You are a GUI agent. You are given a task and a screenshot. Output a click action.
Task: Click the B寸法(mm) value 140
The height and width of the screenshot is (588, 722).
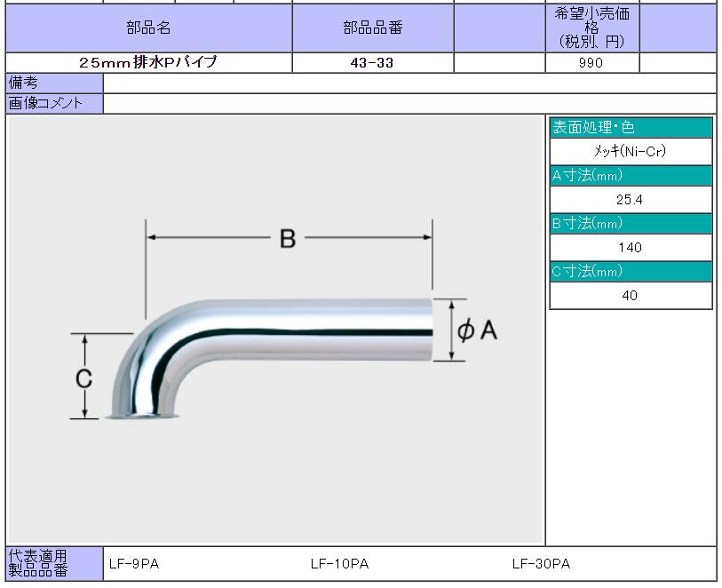click(x=631, y=248)
